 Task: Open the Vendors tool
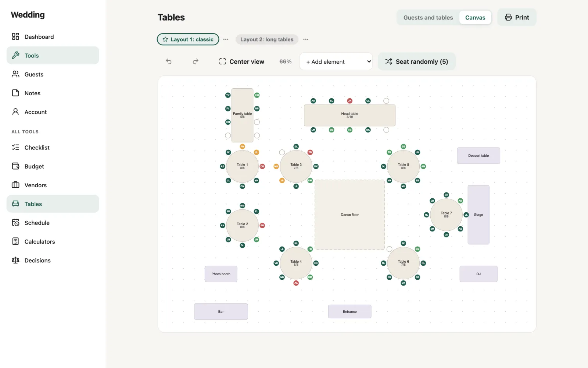53,185
